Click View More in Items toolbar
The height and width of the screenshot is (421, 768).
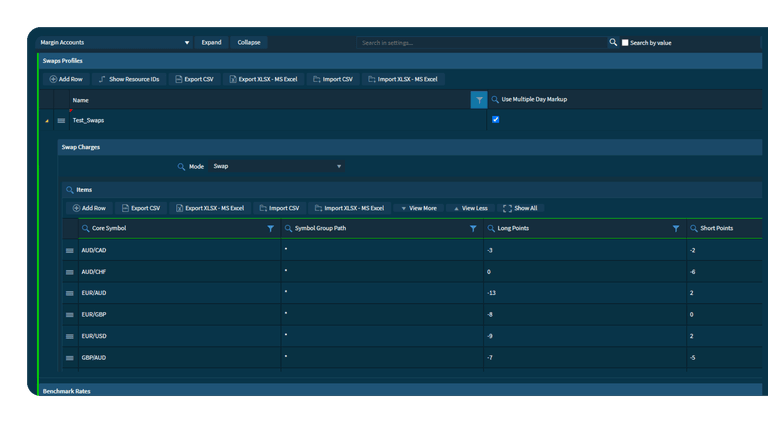[x=419, y=208]
